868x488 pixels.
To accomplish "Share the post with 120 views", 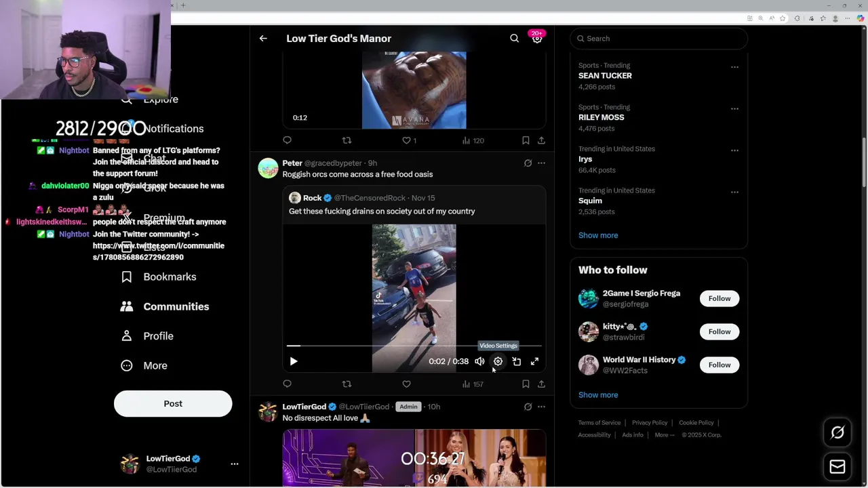I will 541,140.
